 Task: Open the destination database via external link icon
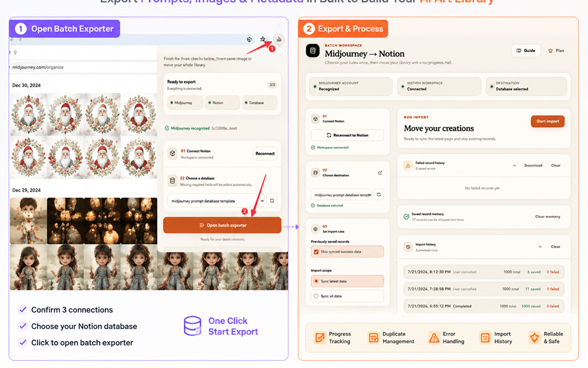(380, 173)
